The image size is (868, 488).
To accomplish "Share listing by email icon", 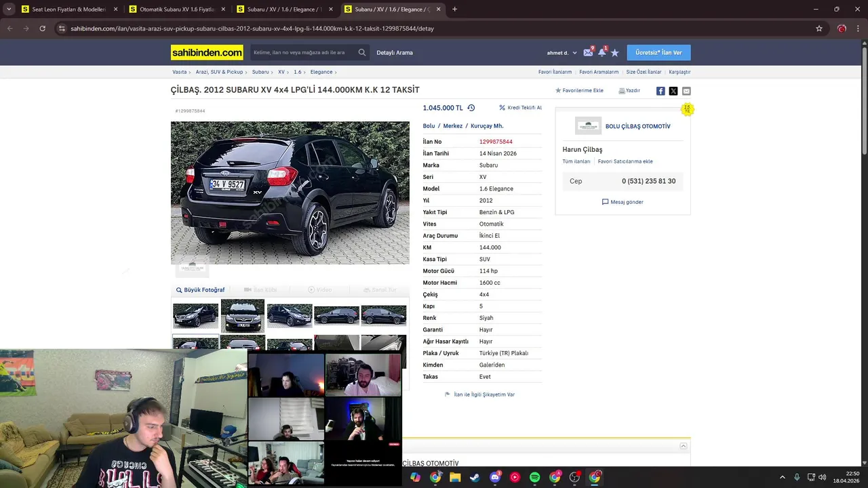I will click(686, 91).
